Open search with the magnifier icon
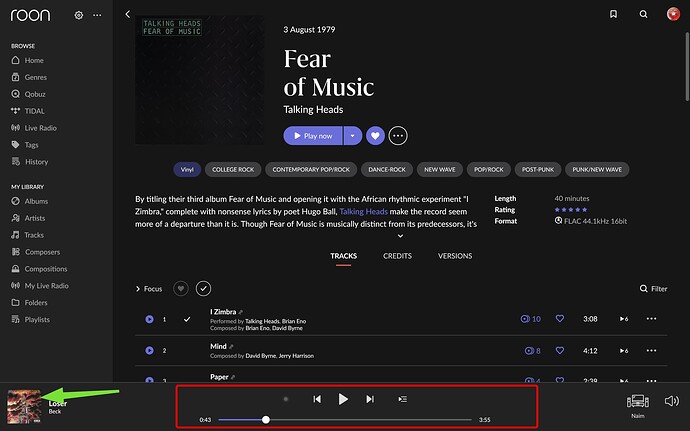690x431 pixels. tap(643, 15)
